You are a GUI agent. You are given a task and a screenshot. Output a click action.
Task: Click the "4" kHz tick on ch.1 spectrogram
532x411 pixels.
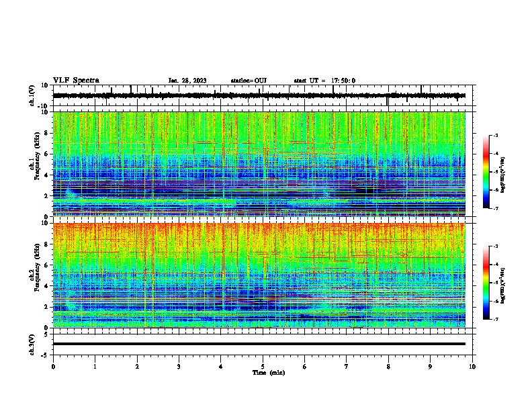pyautogui.click(x=46, y=175)
